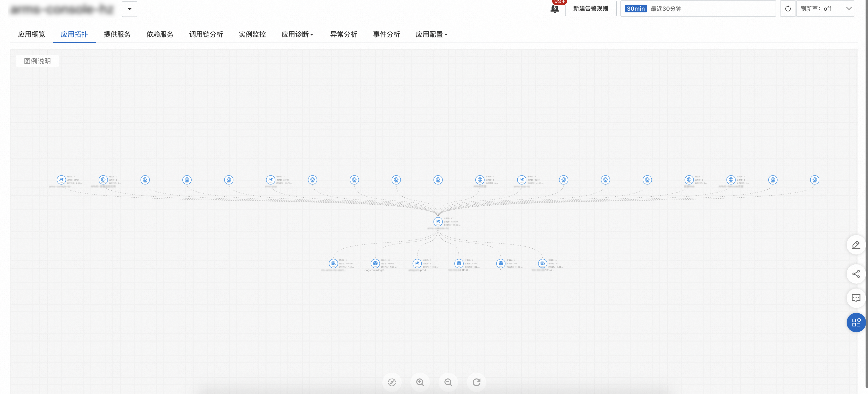Zoom out of the topology graph
Image resolution: width=868 pixels, height=394 pixels.
[448, 382]
